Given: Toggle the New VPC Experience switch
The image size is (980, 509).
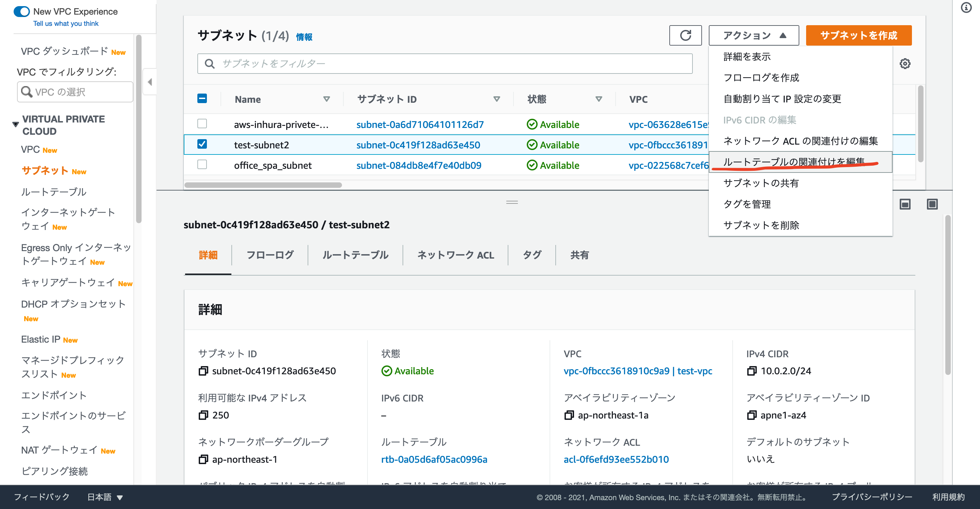Looking at the screenshot, I should (22, 12).
